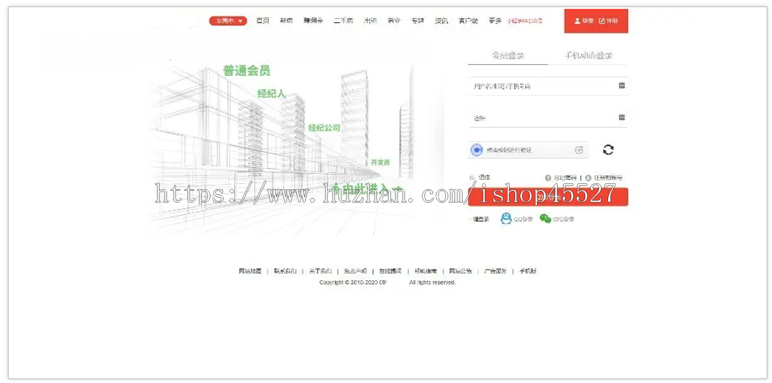Focus the username/email/phone input field
772x383 pixels.
point(548,86)
